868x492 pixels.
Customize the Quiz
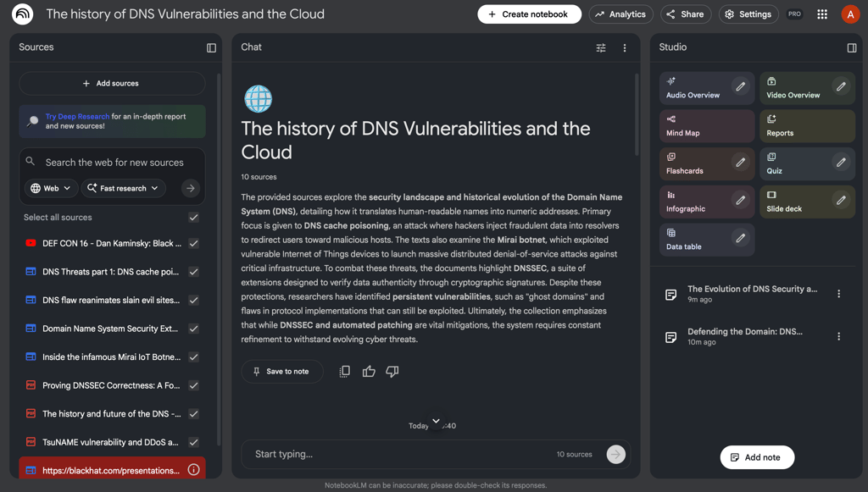841,162
